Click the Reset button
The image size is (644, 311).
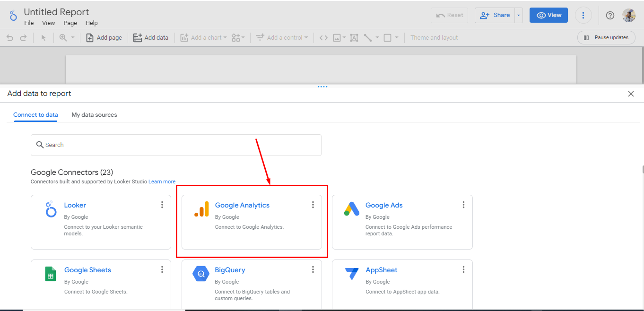pyautogui.click(x=450, y=15)
